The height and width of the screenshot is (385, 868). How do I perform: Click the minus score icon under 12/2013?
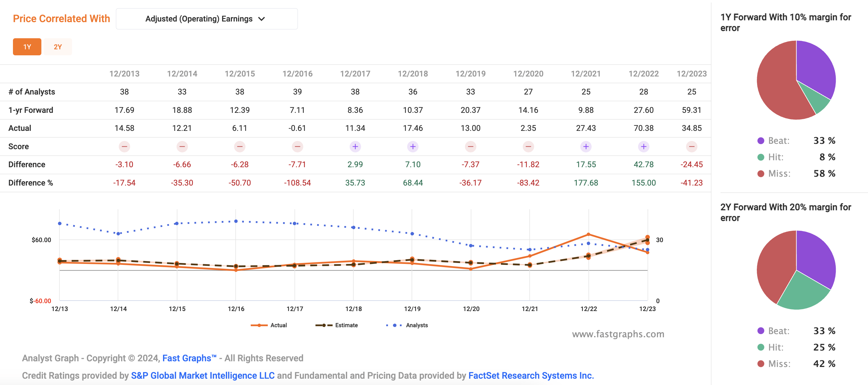[x=125, y=146]
